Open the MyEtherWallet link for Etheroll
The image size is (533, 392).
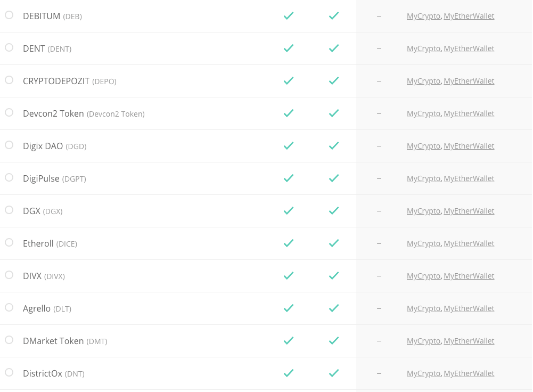469,243
